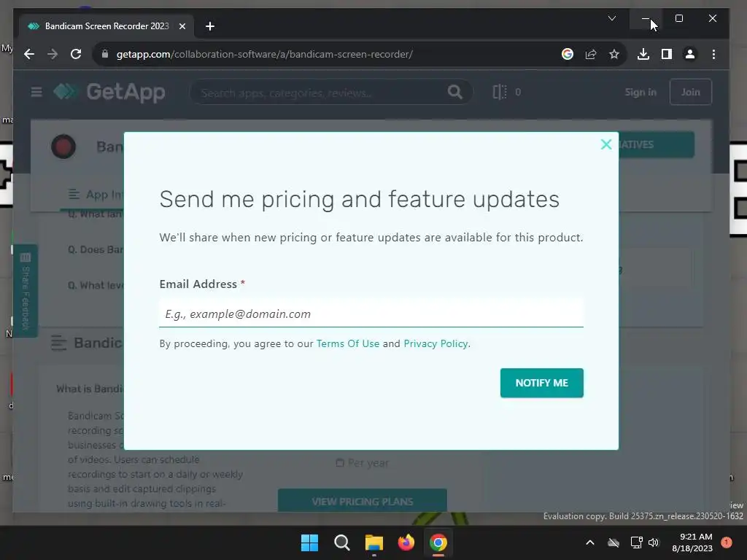Open the clock showing 9:21 AM
747x560 pixels.
click(692, 542)
